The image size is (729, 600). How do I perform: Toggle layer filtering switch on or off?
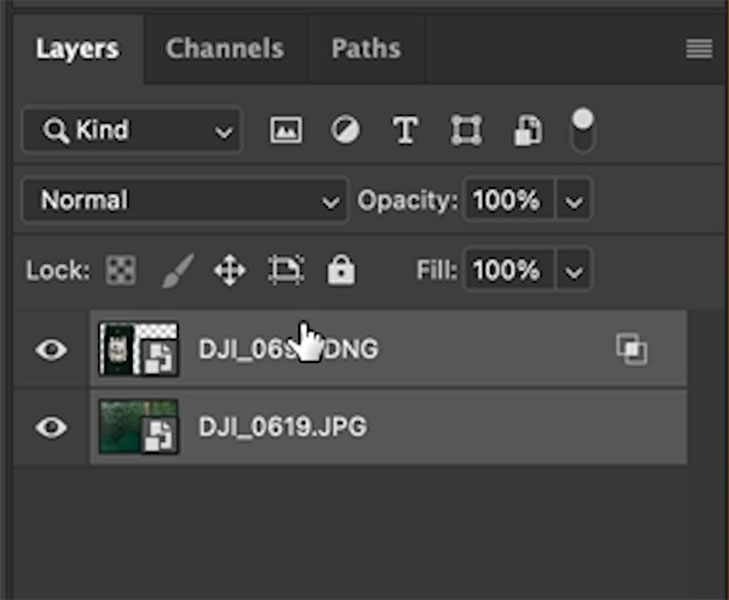click(x=583, y=131)
